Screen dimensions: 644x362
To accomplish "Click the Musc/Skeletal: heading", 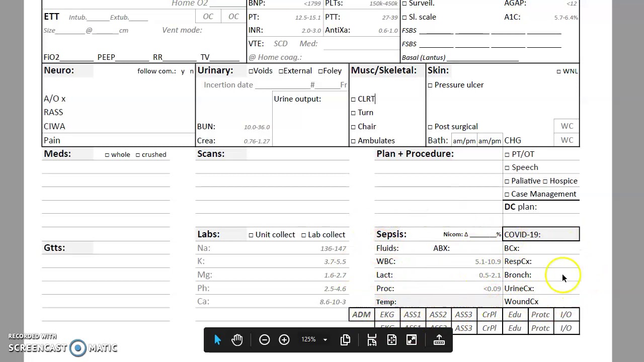I will click(x=384, y=70).
